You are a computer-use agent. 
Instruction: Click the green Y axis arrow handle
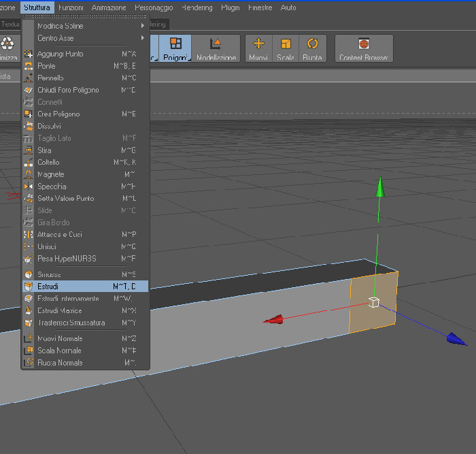pyautogui.click(x=380, y=187)
